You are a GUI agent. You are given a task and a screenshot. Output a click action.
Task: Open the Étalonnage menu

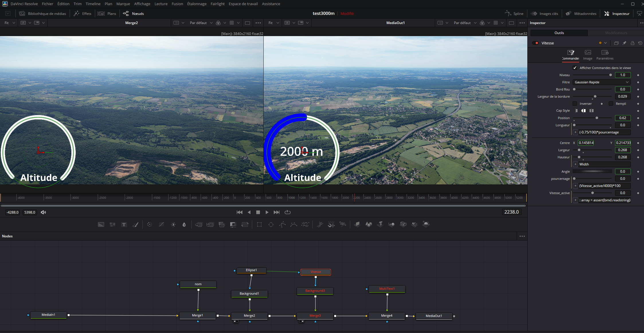click(x=197, y=4)
